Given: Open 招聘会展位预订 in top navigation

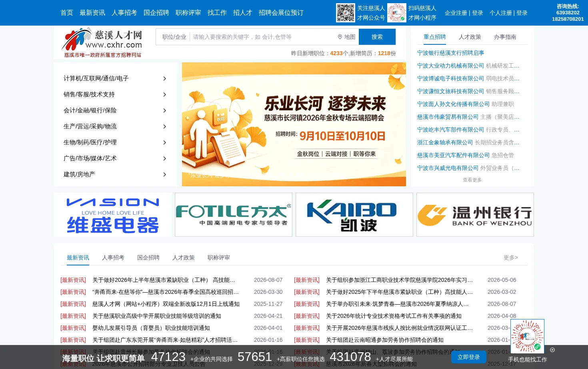Looking at the screenshot, I should 281,13.
